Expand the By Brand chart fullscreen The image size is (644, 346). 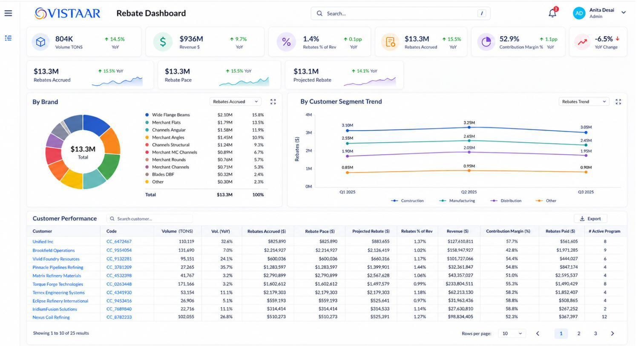pos(273,102)
